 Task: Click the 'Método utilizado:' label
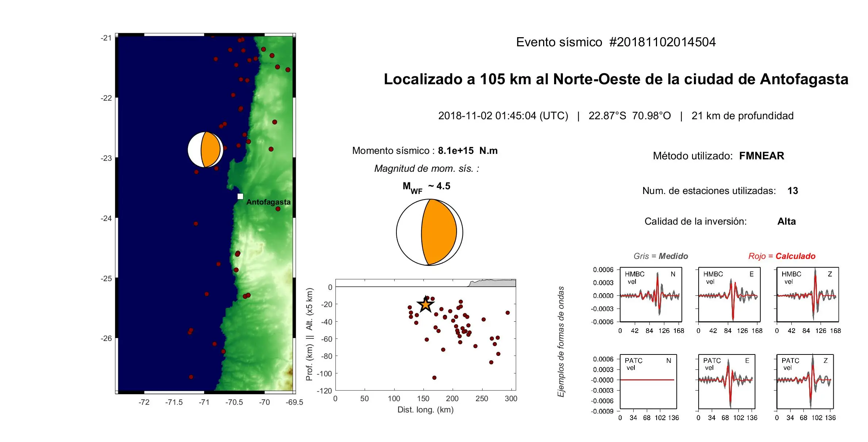tap(693, 156)
